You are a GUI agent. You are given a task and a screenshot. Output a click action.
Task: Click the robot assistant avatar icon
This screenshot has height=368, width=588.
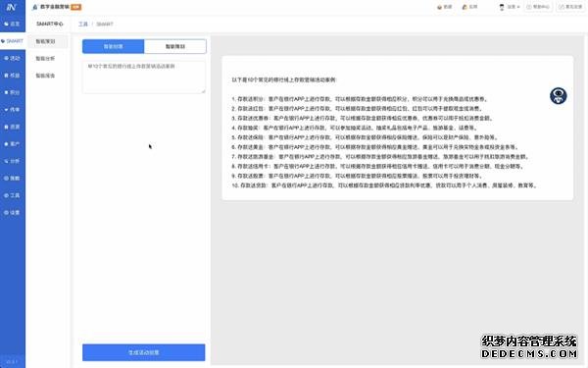558,96
